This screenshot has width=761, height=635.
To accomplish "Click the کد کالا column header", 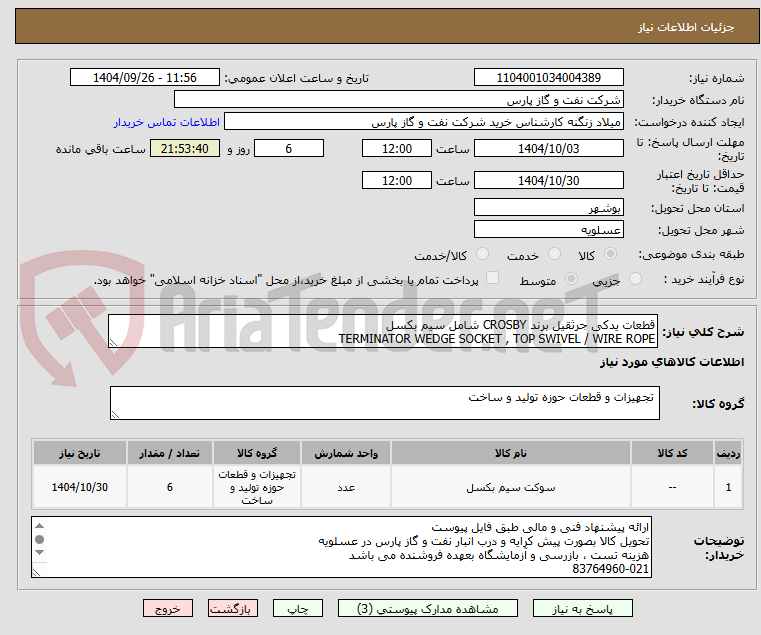I will pyautogui.click(x=672, y=453).
